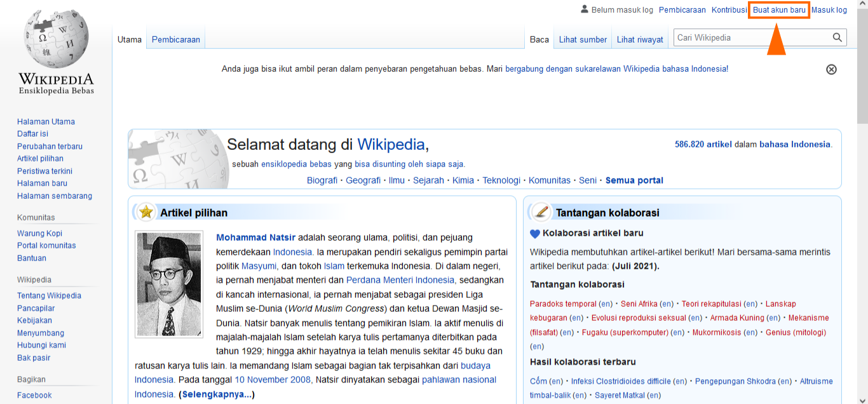Screen dimensions: 868x404
Task: Open Artikel pilihan in the sidebar
Action: pyautogui.click(x=40, y=159)
